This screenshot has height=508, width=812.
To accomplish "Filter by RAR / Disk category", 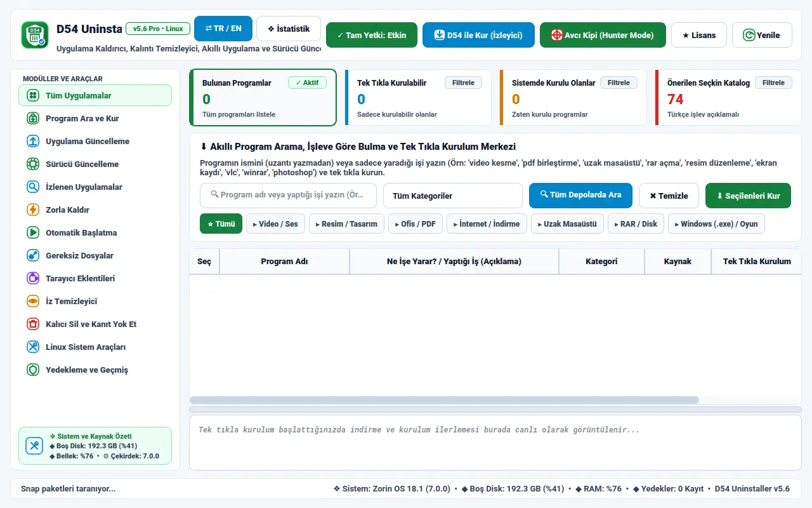I will tap(636, 224).
